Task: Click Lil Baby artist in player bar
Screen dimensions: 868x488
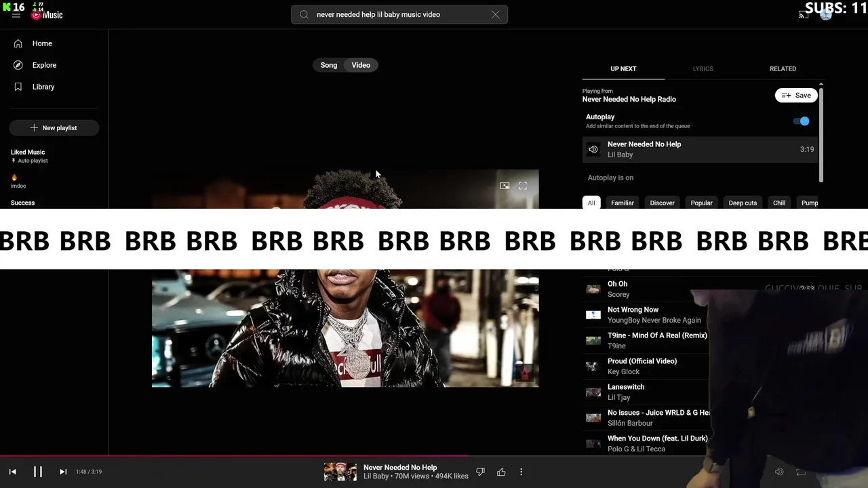Action: pos(376,476)
